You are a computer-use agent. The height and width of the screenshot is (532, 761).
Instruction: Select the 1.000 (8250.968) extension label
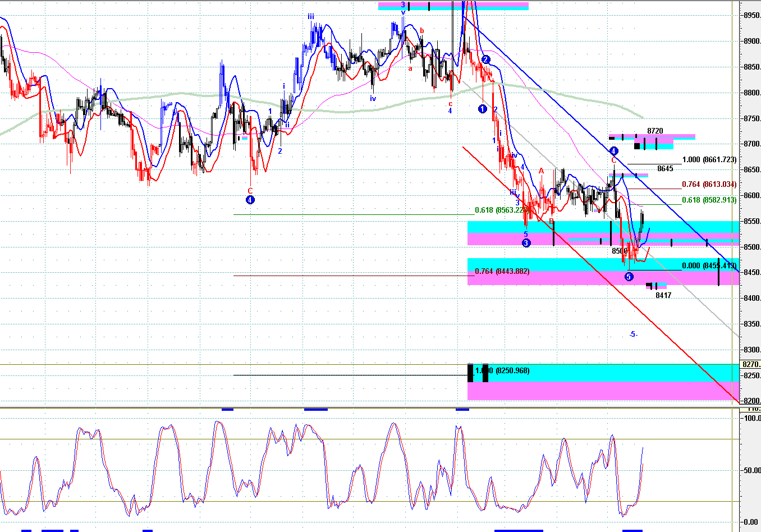(502, 371)
